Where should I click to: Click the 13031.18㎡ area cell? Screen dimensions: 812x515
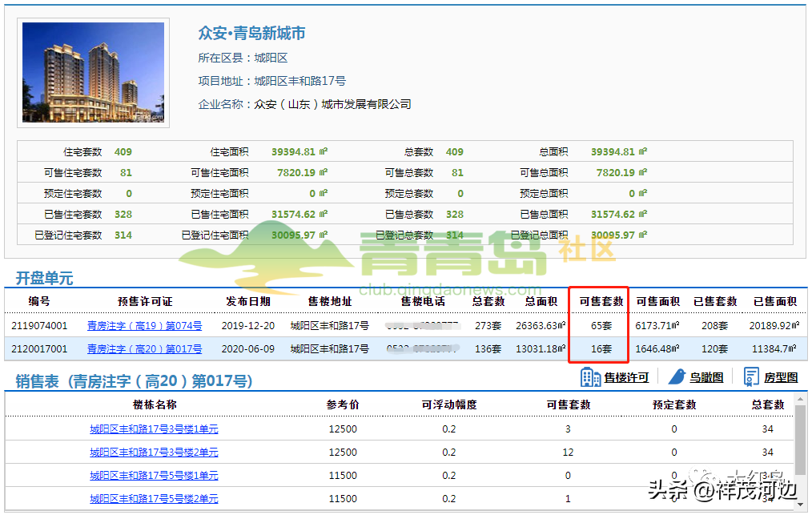(x=541, y=349)
